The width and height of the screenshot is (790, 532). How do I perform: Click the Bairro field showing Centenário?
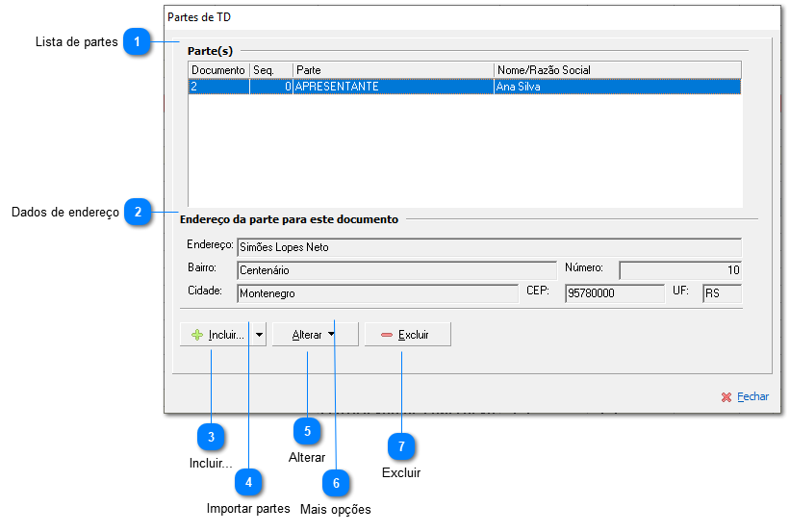[395, 270]
